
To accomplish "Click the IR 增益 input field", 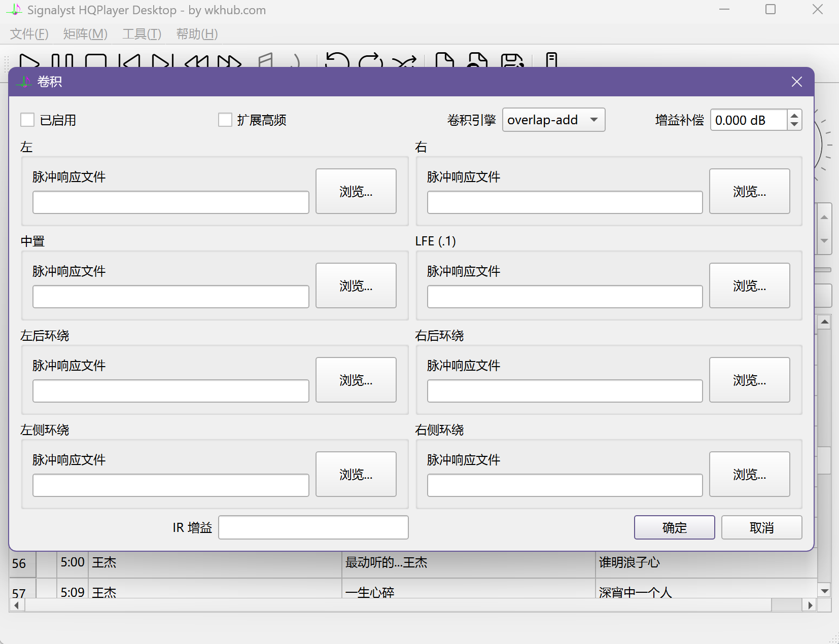I will click(x=313, y=527).
